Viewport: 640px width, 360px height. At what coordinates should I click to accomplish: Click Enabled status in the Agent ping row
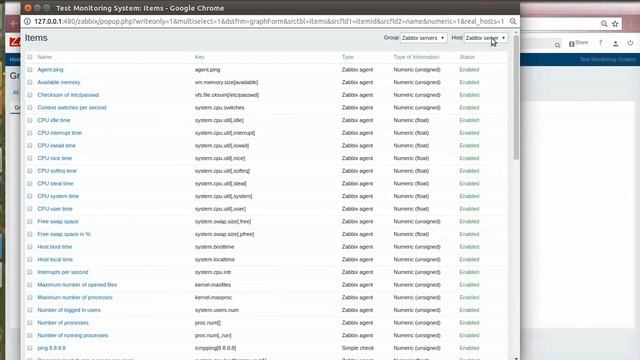coord(469,70)
